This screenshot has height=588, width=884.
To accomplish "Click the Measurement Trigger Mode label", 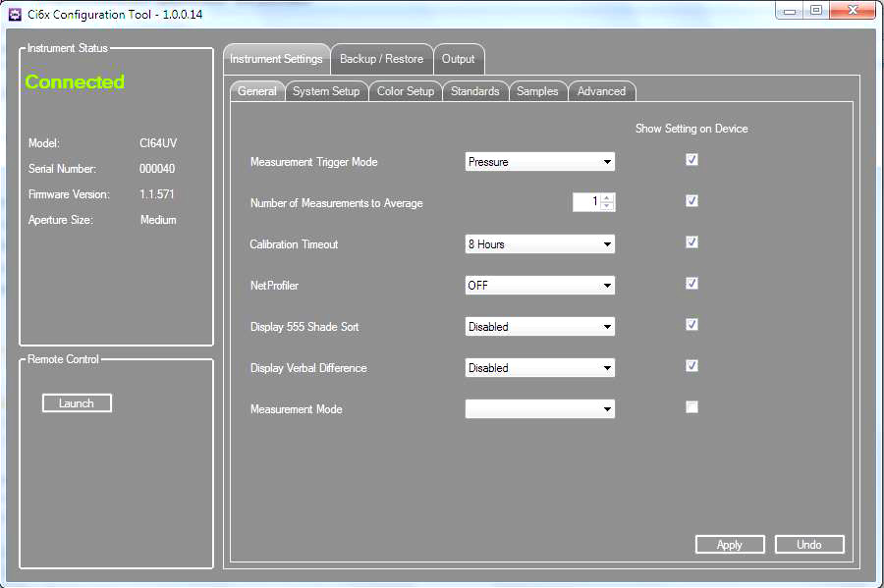I will point(314,162).
